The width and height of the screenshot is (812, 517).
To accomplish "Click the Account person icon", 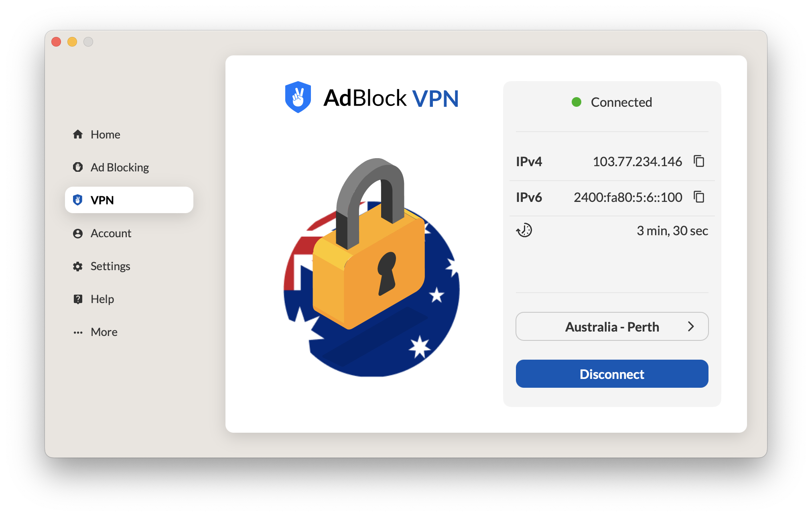I will click(78, 234).
